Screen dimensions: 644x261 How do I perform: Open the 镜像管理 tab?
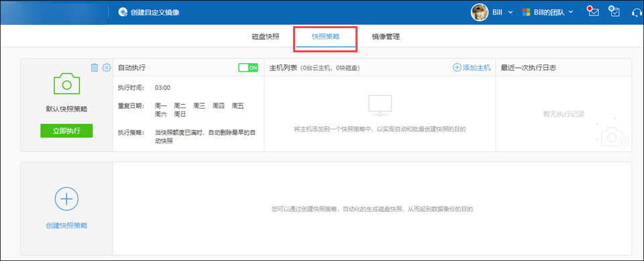coord(386,37)
